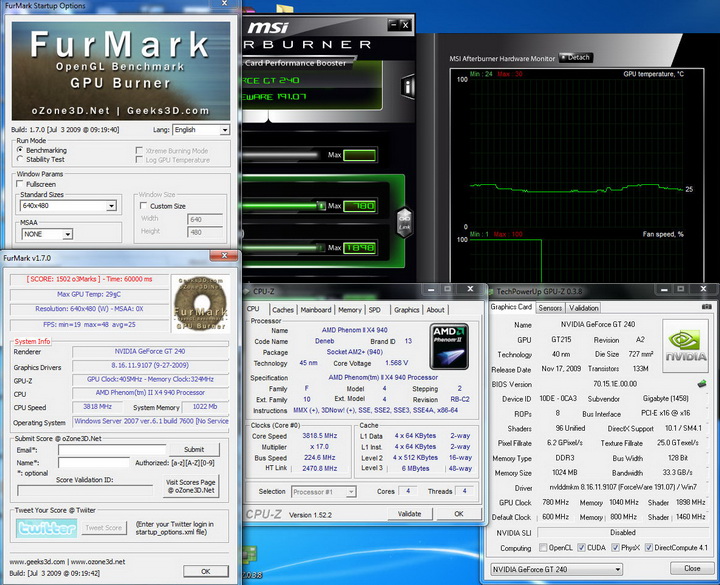Click the BIOS save chip icon

702,383
